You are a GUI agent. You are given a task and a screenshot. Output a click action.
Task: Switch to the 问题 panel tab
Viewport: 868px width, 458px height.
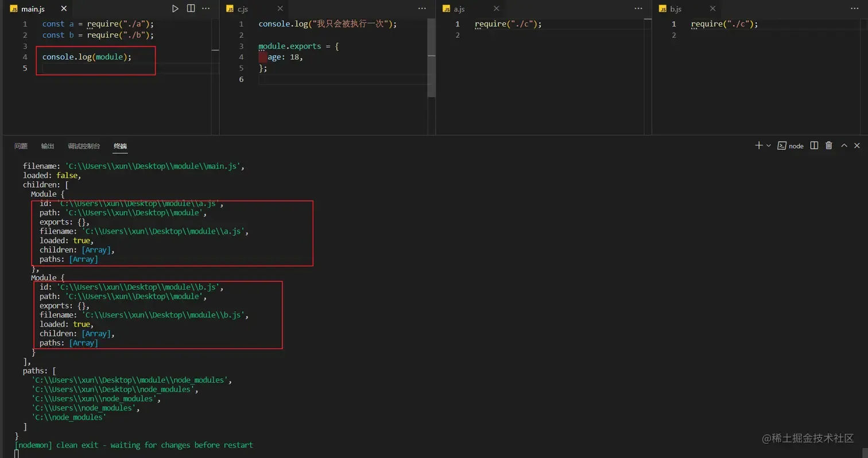coord(21,146)
